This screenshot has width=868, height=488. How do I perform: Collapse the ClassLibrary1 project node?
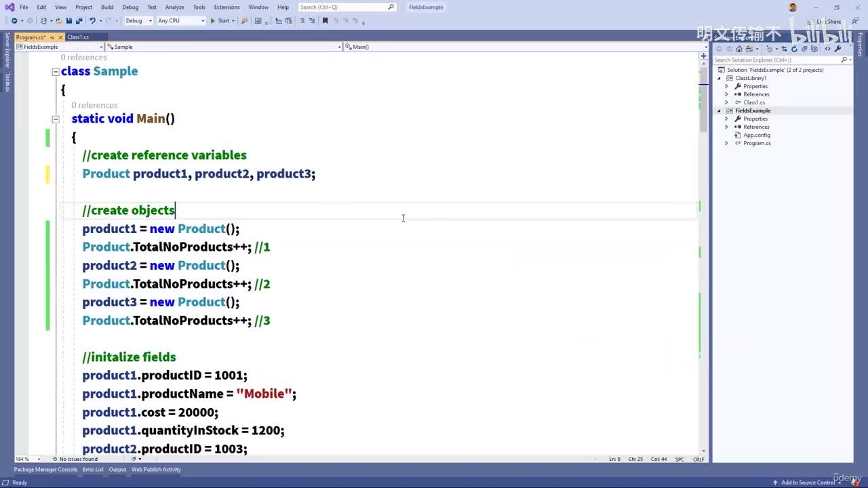coord(720,79)
